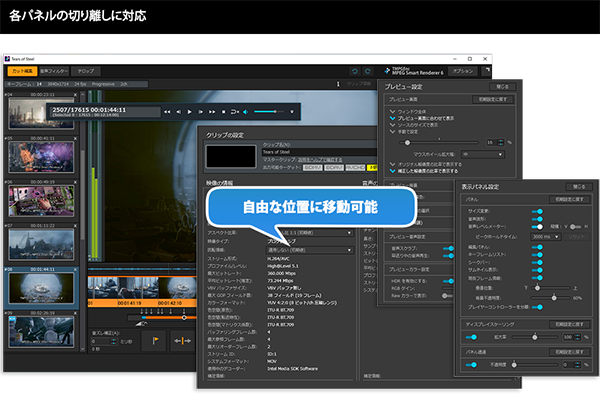The width and height of the screenshot is (600, 400).
Task: Adjust the manual preview zoom percent slider
Action: pos(439,142)
